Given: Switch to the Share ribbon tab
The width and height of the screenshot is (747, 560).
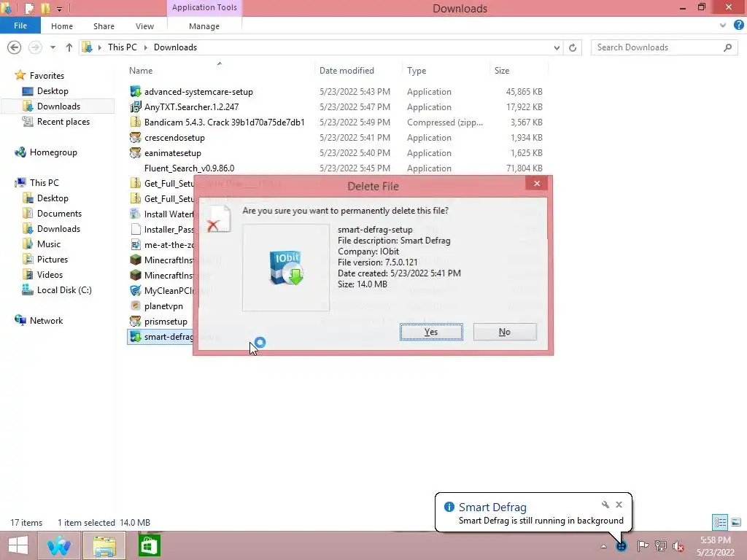Looking at the screenshot, I should 104,26.
